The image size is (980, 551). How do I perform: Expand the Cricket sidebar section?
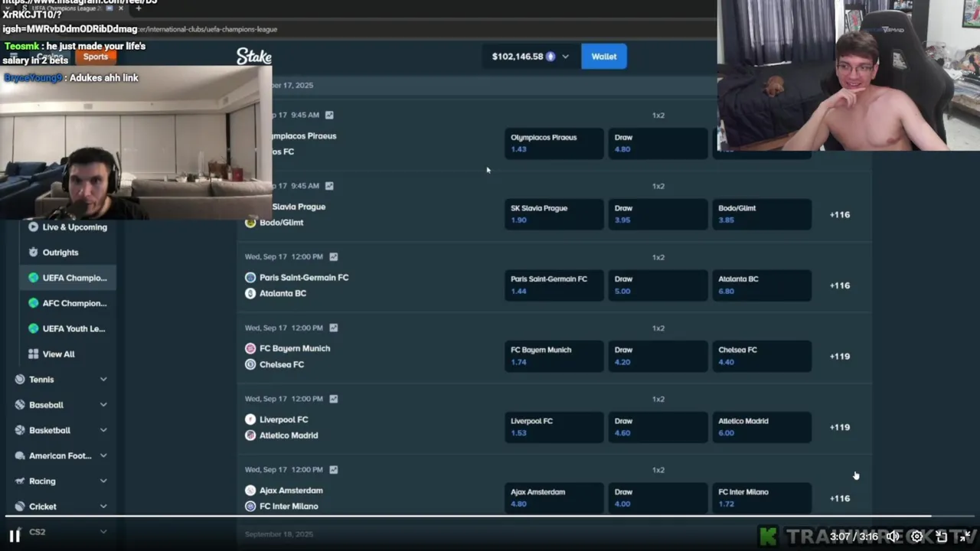[103, 507]
